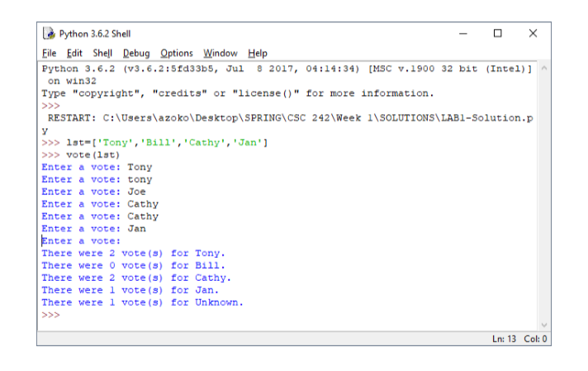
Task: Click 'There were 0 vote(s) for Bill.'
Action: [133, 265]
